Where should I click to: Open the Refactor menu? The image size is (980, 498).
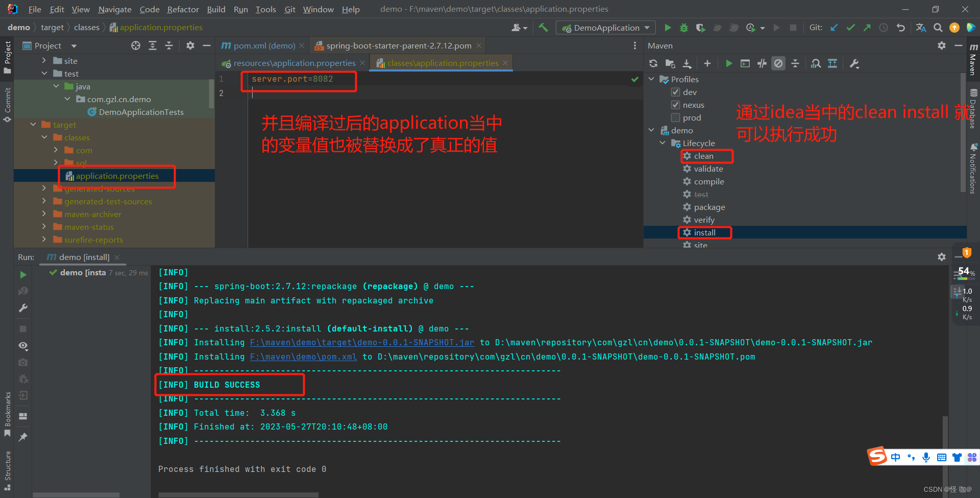[183, 9]
